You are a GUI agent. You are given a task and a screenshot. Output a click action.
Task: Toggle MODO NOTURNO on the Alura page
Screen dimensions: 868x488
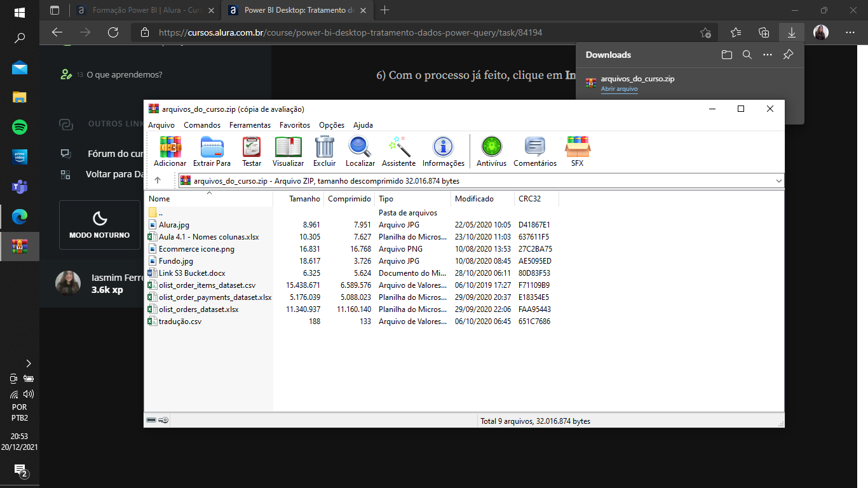pyautogui.click(x=100, y=225)
